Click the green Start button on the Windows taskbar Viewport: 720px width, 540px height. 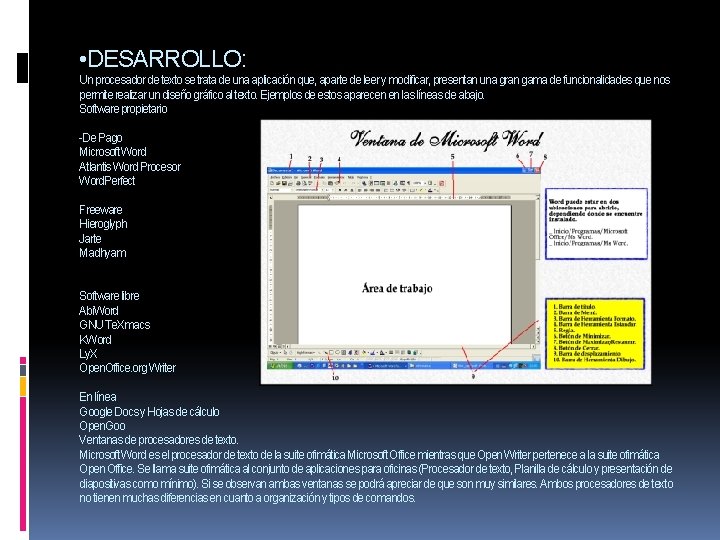tap(280, 366)
